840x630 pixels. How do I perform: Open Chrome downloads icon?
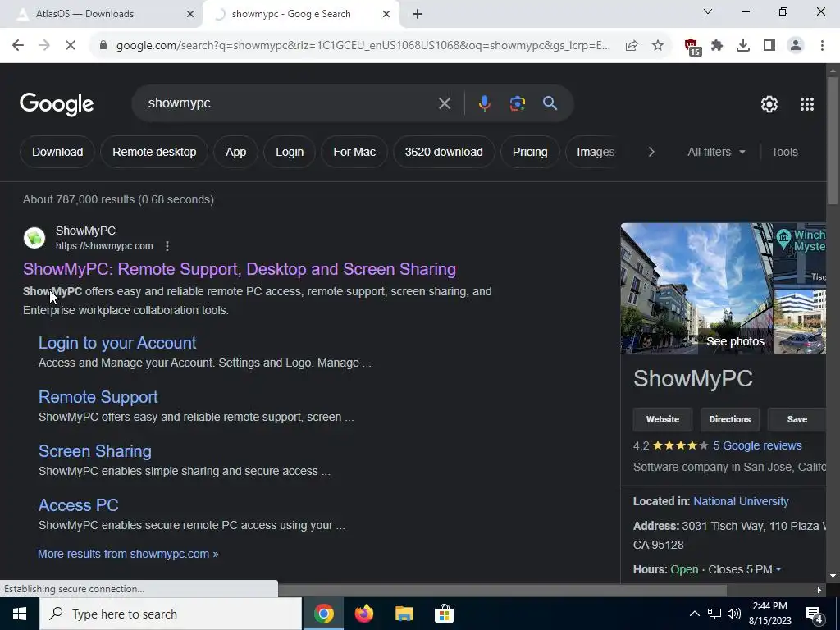743,46
